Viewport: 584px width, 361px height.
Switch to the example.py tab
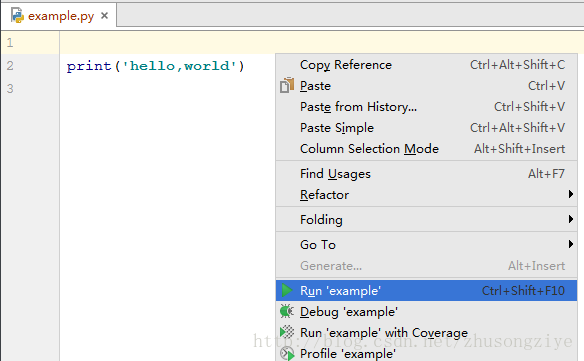[x=59, y=15]
